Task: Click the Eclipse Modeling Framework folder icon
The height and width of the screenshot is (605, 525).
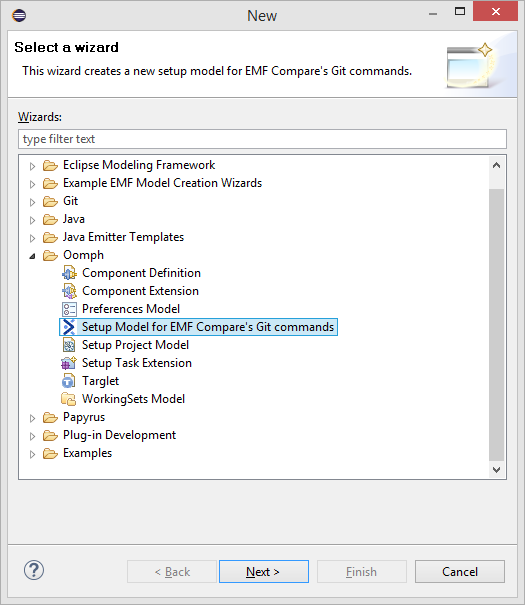Action: [x=50, y=165]
